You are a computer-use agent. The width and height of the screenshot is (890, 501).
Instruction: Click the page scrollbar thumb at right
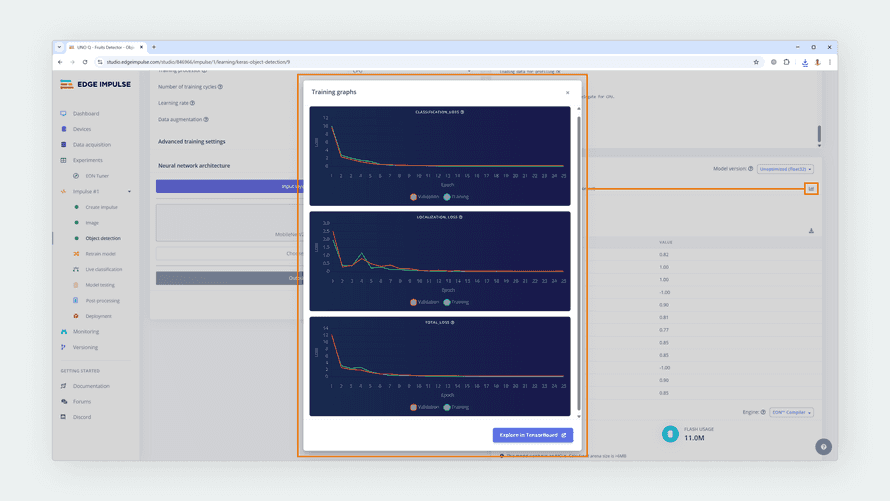819,134
